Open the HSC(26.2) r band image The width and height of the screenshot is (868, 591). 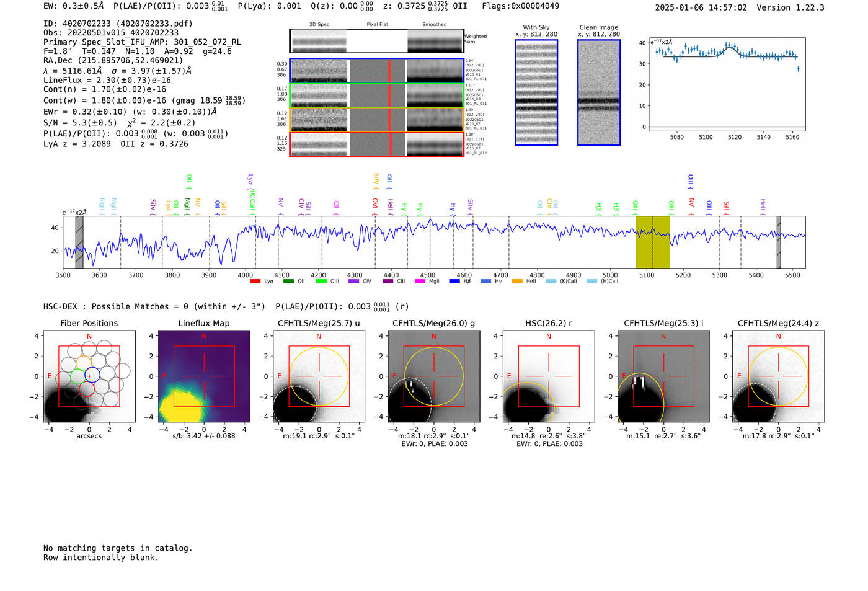[x=548, y=376]
